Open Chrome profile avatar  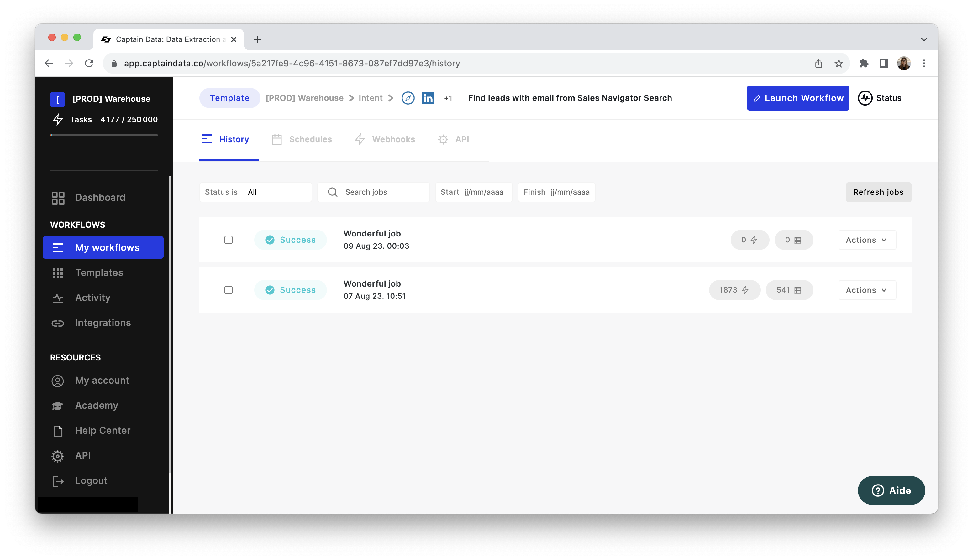(x=903, y=64)
